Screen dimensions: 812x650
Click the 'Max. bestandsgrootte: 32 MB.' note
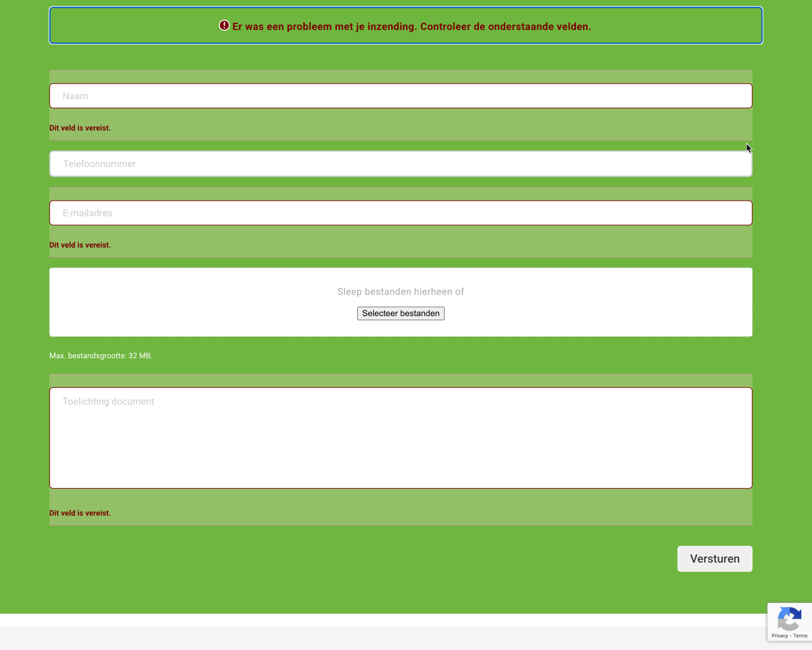[x=101, y=355]
